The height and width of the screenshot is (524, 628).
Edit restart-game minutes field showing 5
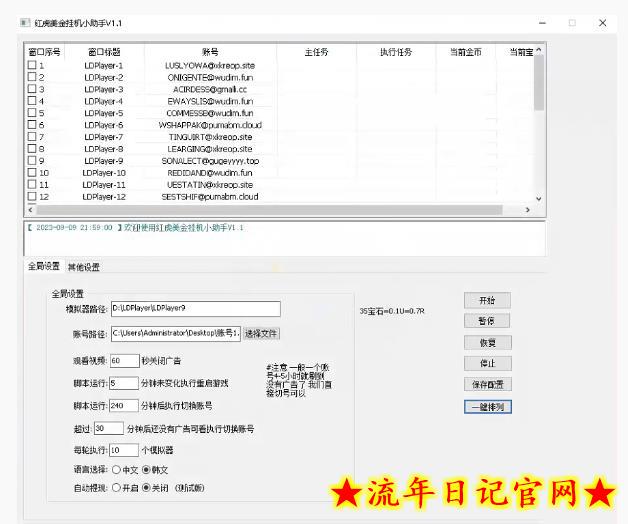tap(124, 383)
